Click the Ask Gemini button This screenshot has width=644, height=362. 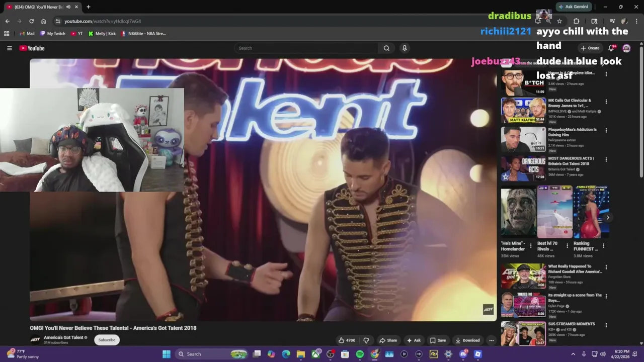coord(574,7)
